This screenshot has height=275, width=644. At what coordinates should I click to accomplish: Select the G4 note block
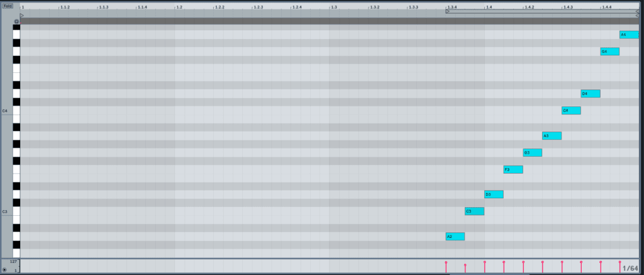(x=610, y=52)
